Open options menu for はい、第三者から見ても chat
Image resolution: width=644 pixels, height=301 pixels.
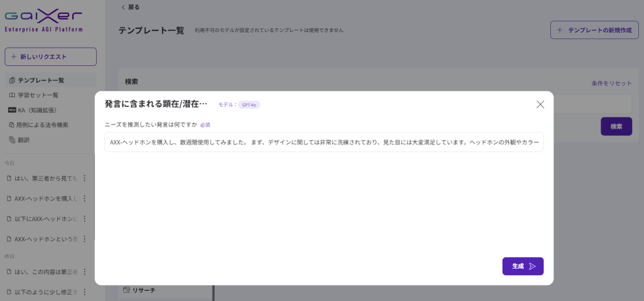point(84,178)
